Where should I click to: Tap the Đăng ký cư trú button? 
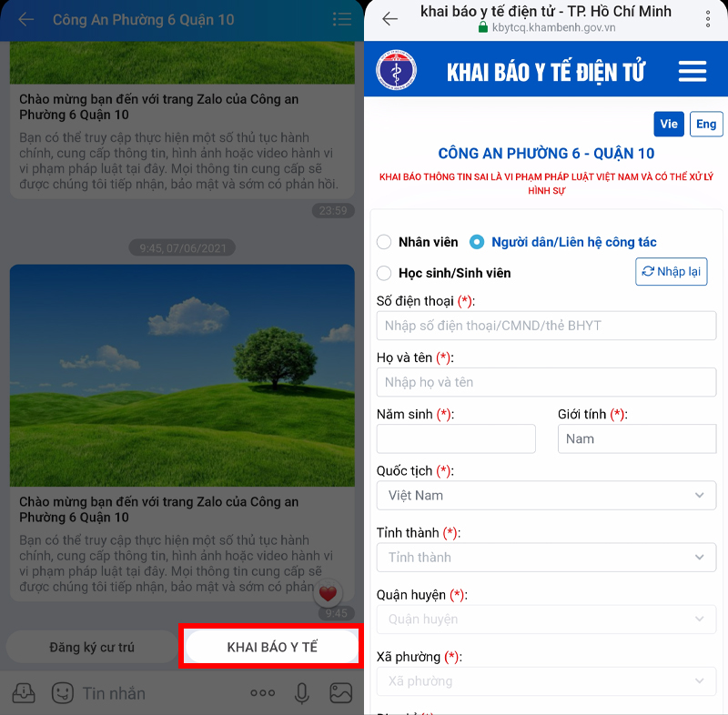tap(92, 647)
